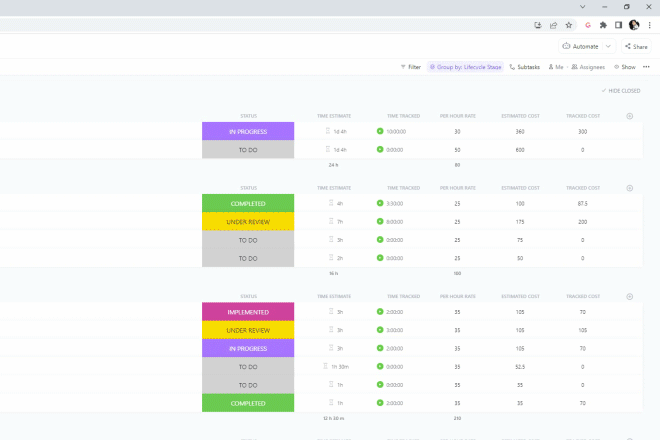Toggle the Subtasks display option
This screenshot has width=660, height=440.
(x=526, y=67)
